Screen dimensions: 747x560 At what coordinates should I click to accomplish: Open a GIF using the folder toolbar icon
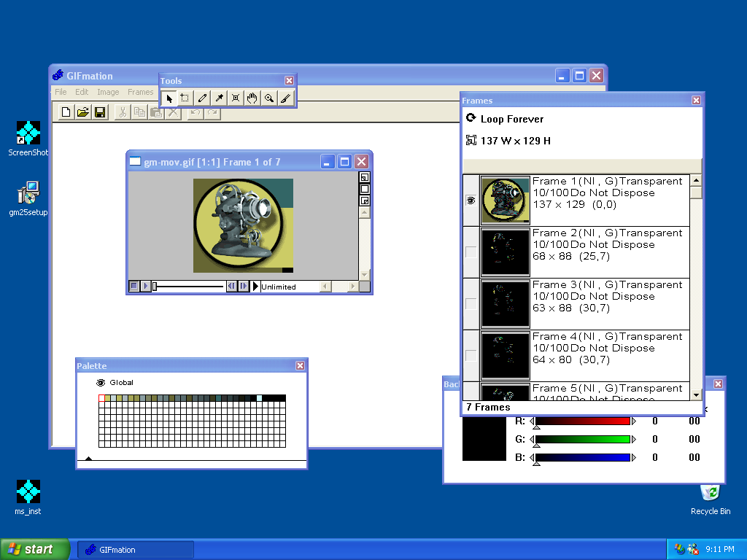82,112
